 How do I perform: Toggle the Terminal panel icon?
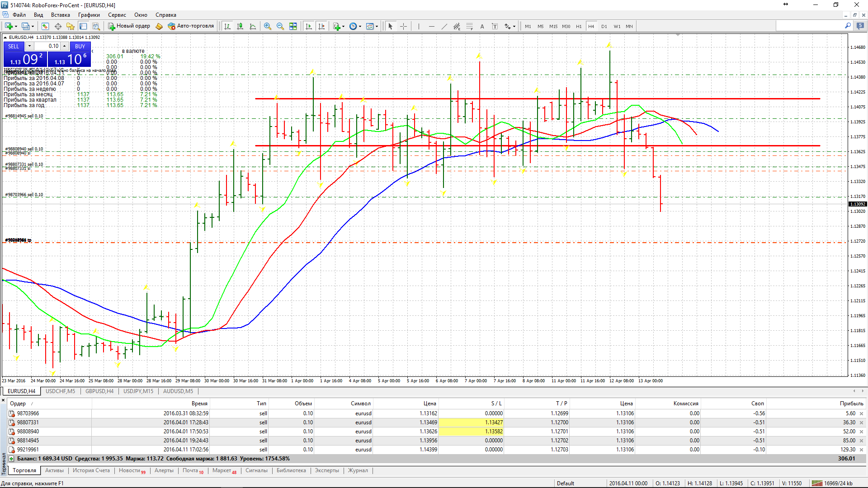pos(83,26)
